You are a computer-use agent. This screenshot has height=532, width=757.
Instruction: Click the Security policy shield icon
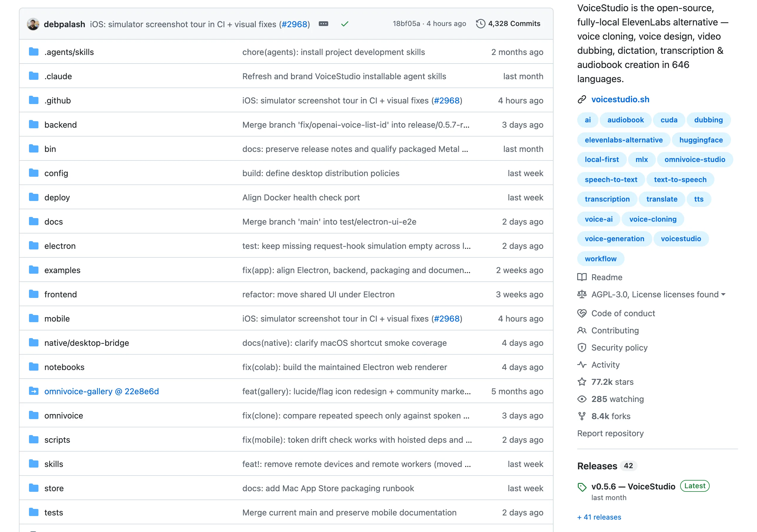582,348
